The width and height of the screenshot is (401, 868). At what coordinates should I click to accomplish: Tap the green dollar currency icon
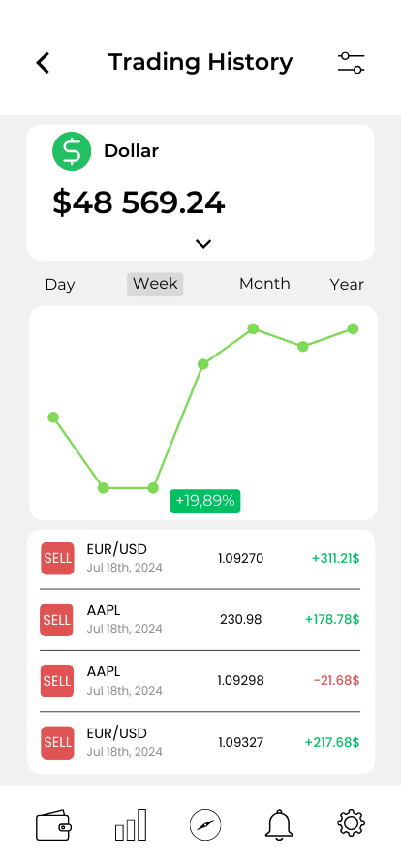(72, 151)
